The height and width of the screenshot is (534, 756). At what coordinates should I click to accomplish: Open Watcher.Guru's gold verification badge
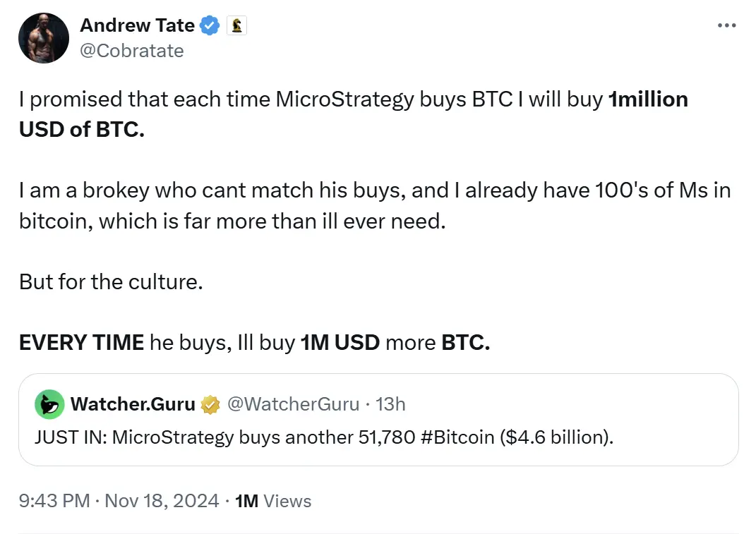click(210, 404)
